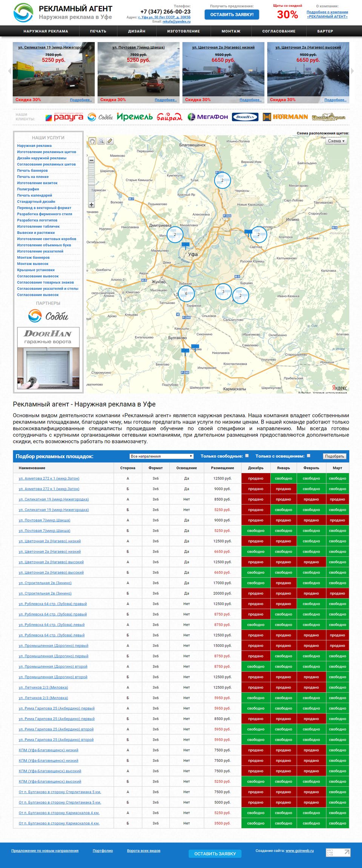Select the hand pan tool on map
Image resolution: width=362 pixels, height=868 pixels.
pyautogui.click(x=92, y=141)
